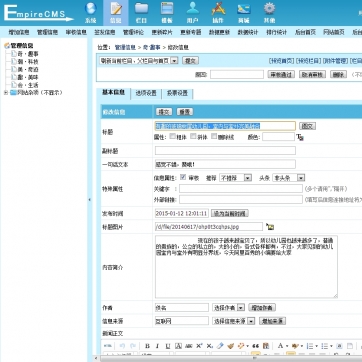Click the title color picker T icon
This screenshot has width=362, height=362.
coord(300,137)
